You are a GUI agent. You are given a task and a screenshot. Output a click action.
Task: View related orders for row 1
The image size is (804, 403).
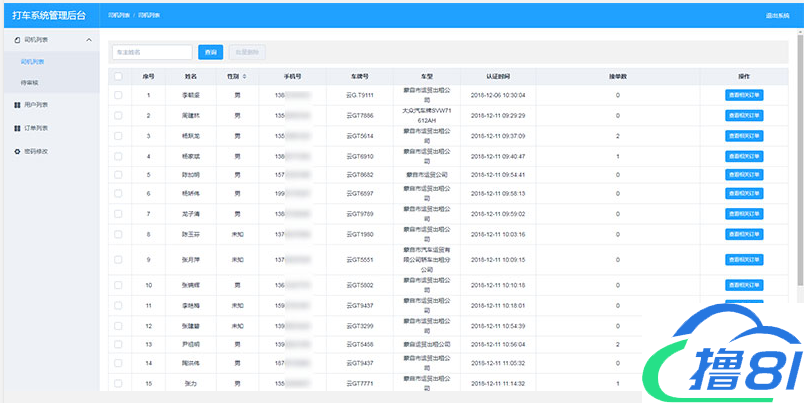tap(743, 95)
